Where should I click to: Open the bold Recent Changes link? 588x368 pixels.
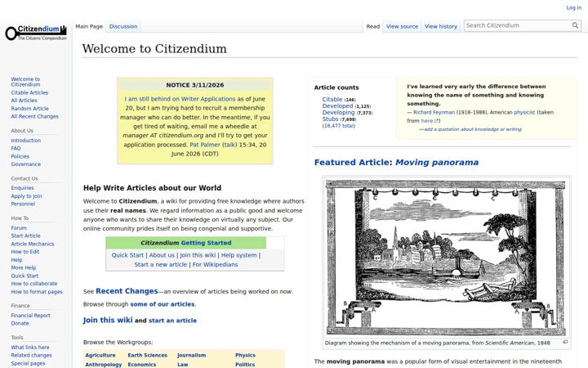pos(127,291)
